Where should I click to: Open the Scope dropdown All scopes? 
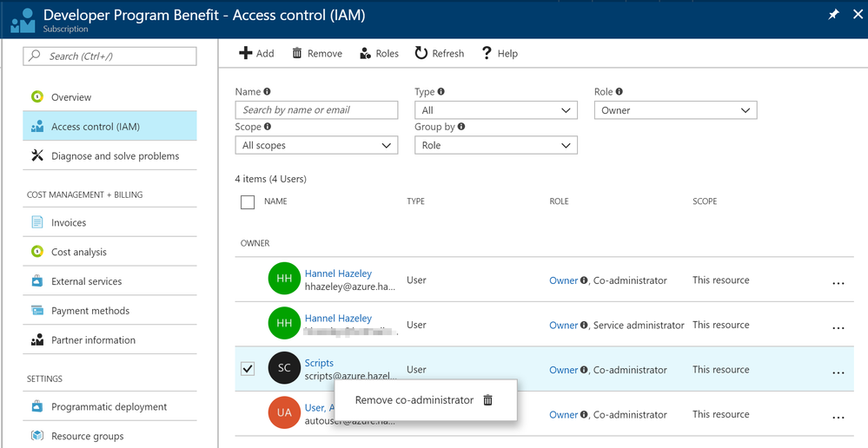[x=316, y=145]
